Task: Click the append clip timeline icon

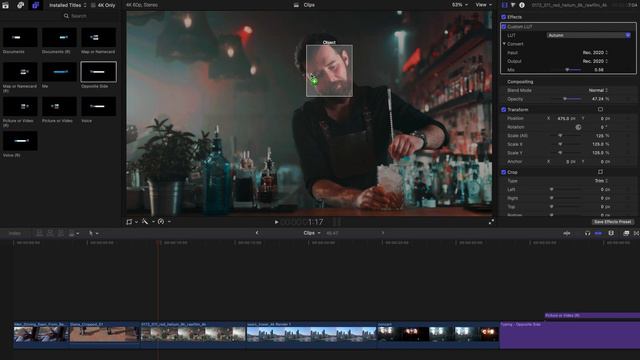Action: tap(61, 233)
